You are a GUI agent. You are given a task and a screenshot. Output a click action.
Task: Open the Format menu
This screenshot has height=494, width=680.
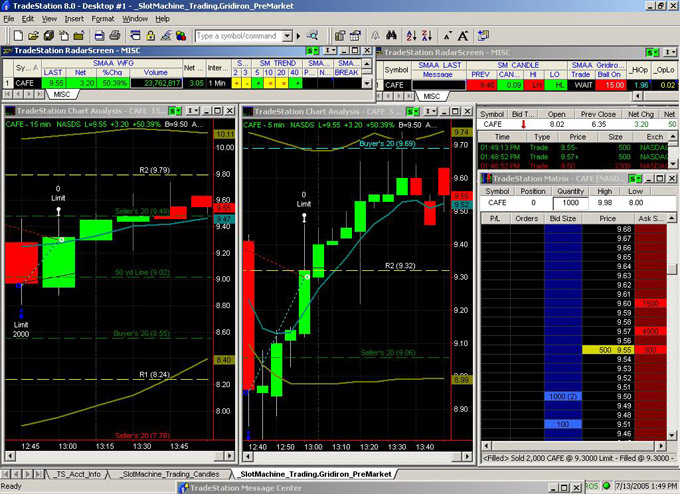[103, 19]
